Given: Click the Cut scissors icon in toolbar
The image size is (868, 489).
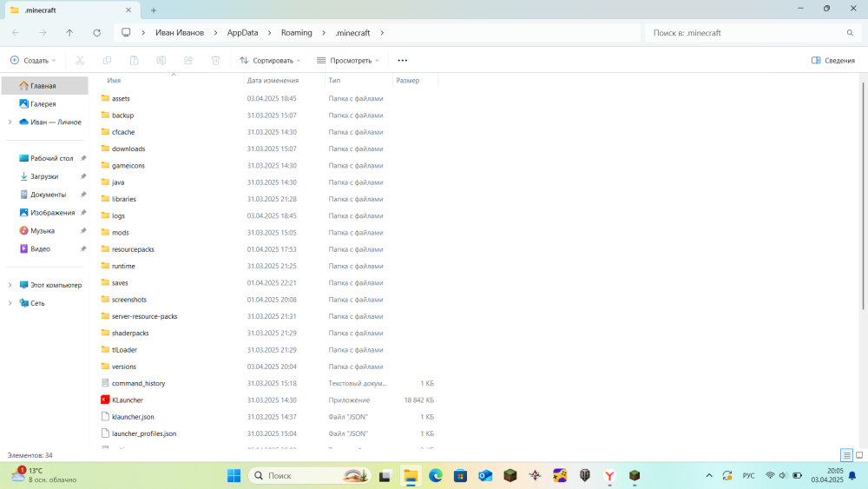Looking at the screenshot, I should click(x=80, y=60).
